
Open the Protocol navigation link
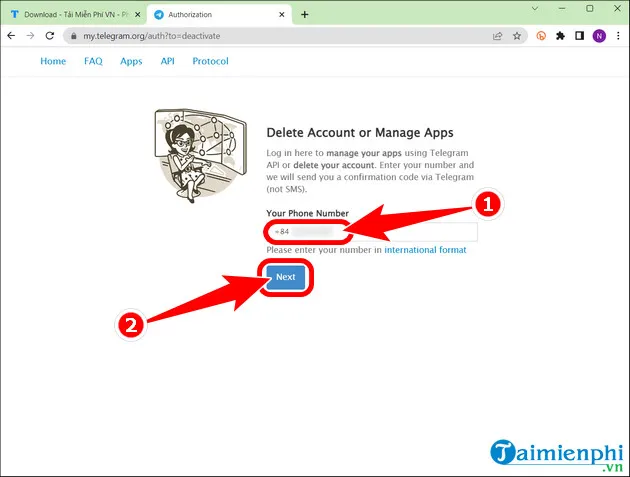pos(211,61)
